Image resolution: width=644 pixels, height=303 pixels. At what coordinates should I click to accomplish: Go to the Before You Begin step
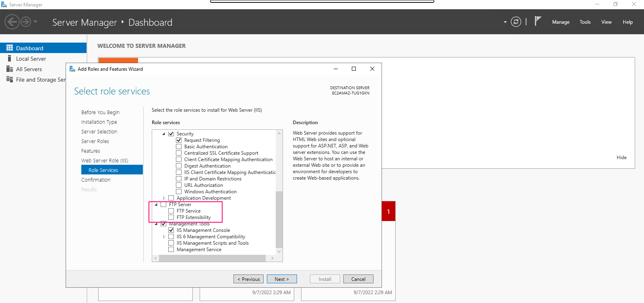[100, 113]
